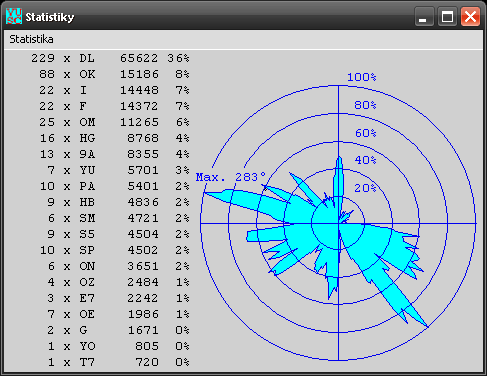The image size is (487, 376).
Task: Click the 9A statistics row
Action: coord(114,154)
